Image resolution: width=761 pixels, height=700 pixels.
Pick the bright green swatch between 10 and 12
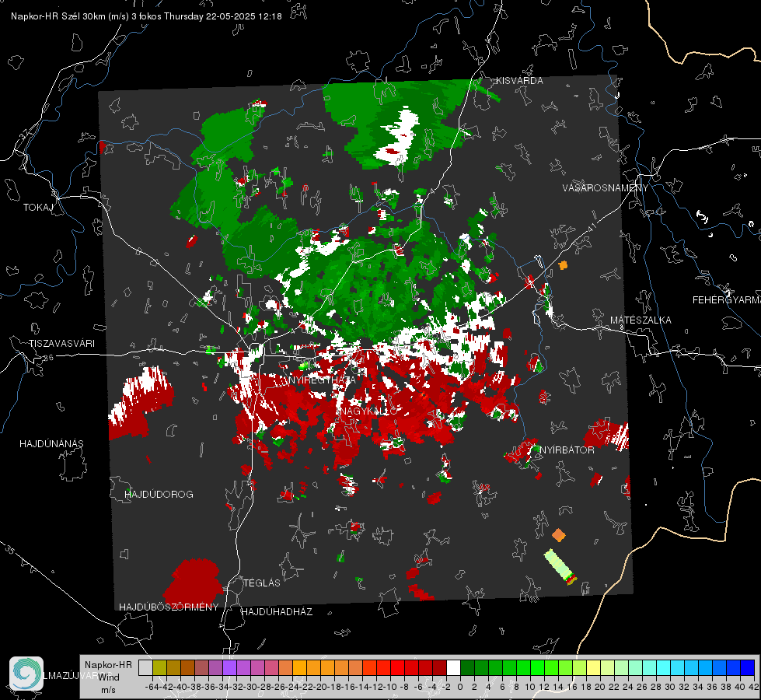click(537, 667)
